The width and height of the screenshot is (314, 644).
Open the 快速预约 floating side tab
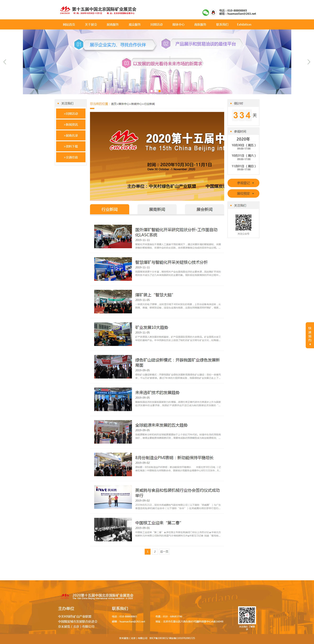310,335
